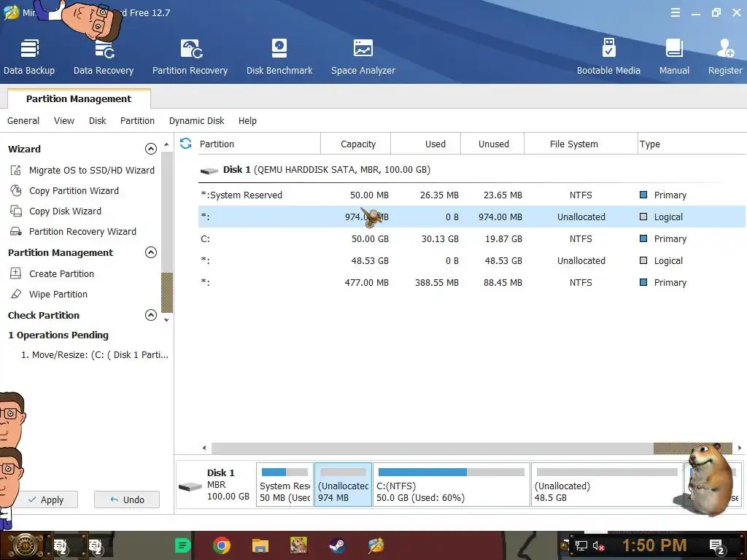Sort by the Used column header

[x=426, y=144]
